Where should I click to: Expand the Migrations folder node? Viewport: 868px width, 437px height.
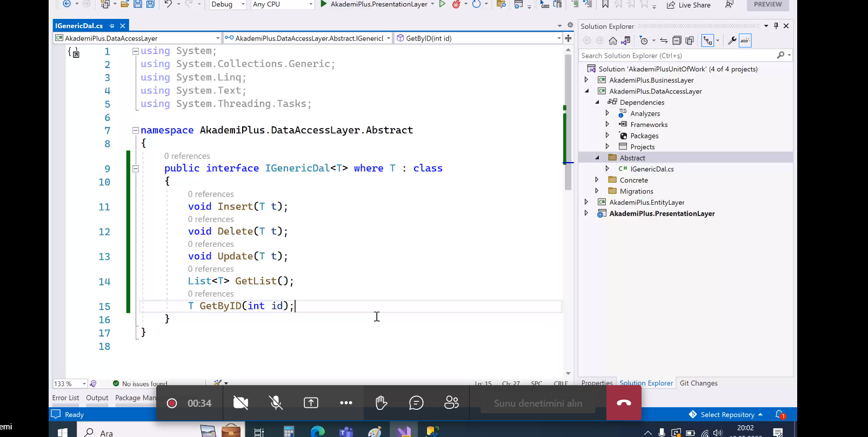click(597, 191)
